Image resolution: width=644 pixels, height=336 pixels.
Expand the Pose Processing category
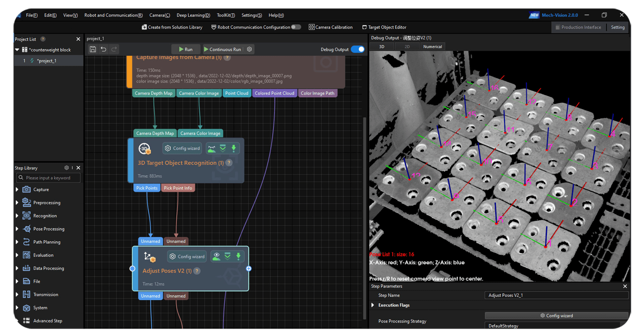[17, 229]
